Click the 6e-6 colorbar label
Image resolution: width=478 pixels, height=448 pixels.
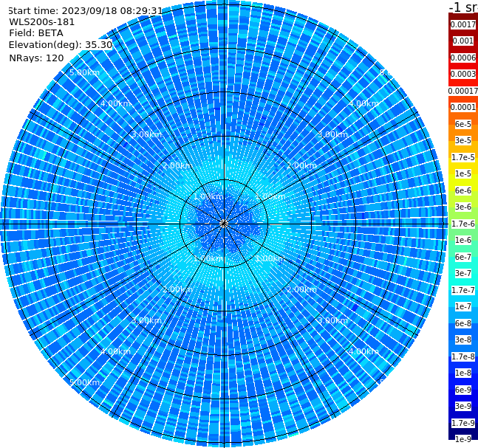click(463, 190)
